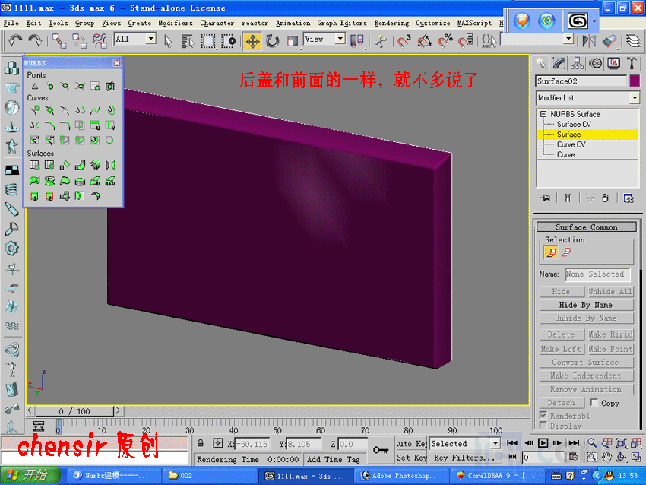Switch to CorelDRAW 9 in taskbar
646x485 pixels.
[499, 476]
